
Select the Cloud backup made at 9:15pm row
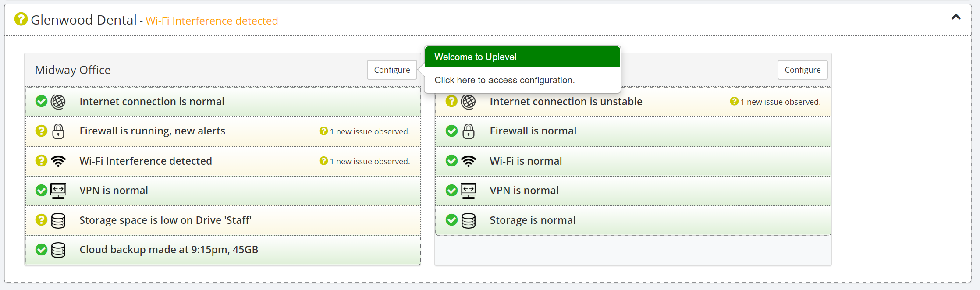pos(169,250)
